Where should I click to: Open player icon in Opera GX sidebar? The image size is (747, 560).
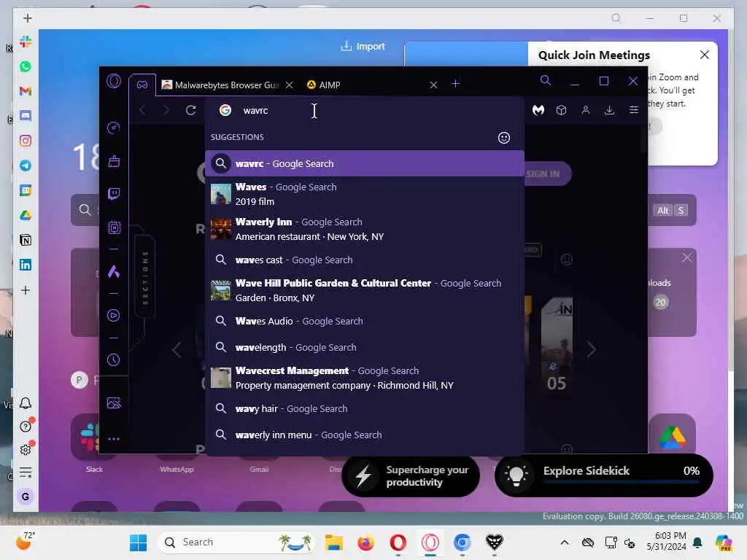[x=114, y=315]
